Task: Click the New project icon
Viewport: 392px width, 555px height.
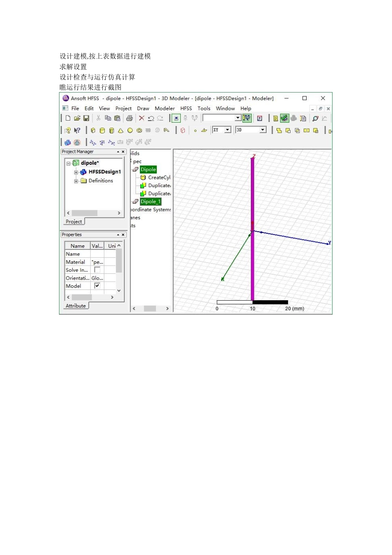Action: tap(68, 118)
